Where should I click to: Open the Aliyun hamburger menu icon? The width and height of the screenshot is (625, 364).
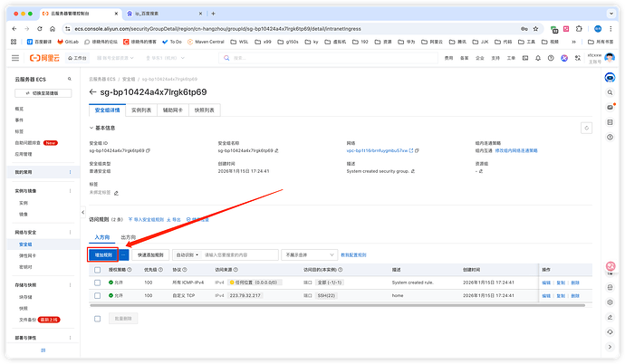click(x=15, y=58)
